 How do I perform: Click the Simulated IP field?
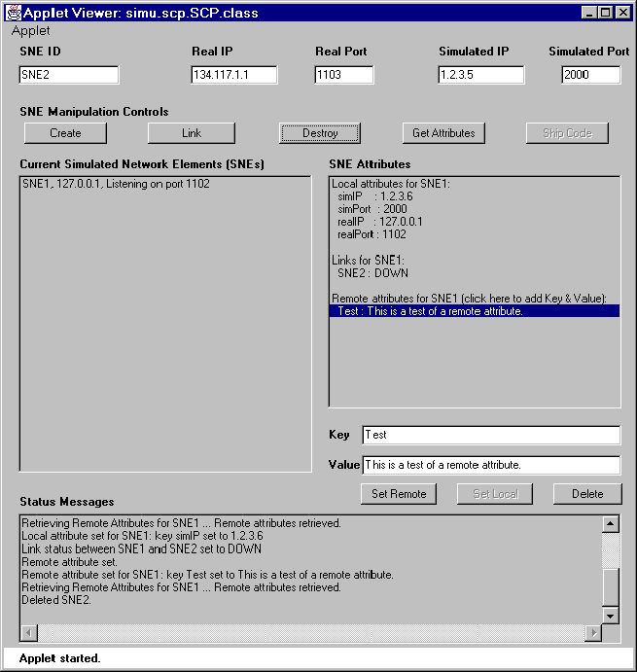point(480,75)
